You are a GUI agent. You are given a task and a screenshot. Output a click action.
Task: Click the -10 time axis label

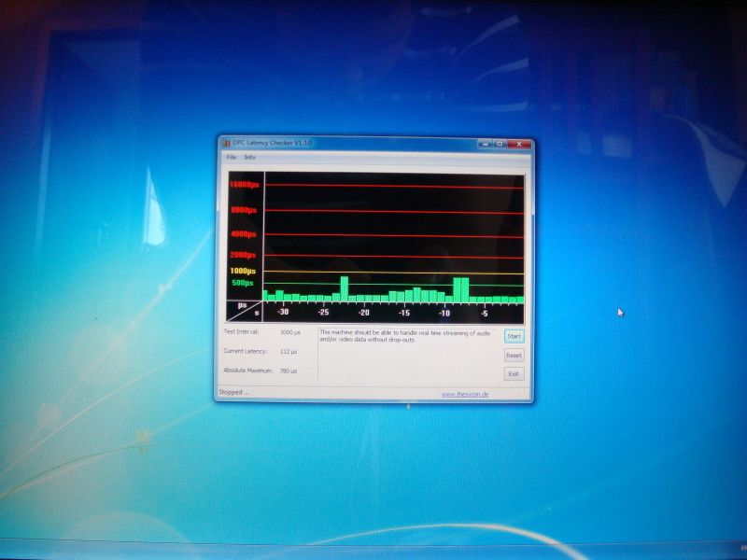pyautogui.click(x=444, y=313)
